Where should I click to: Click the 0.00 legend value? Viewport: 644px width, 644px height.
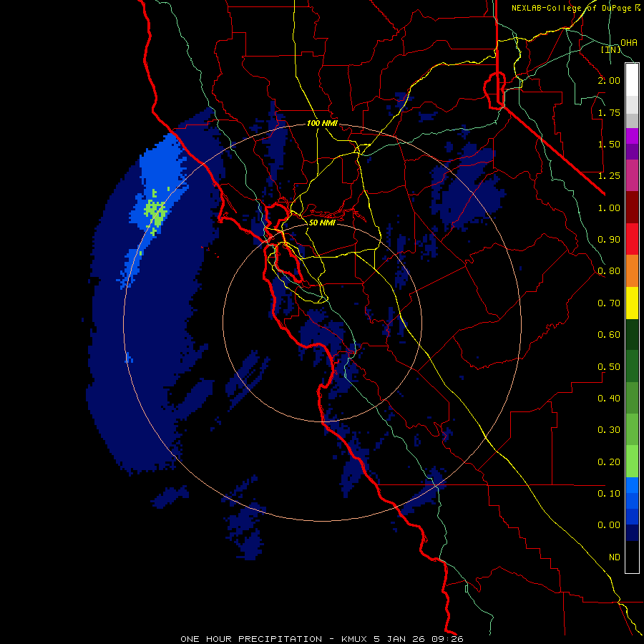point(609,525)
